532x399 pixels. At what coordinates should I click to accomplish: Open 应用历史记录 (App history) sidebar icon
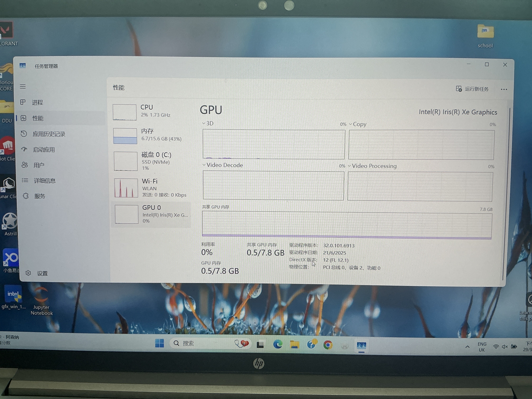coord(24,134)
